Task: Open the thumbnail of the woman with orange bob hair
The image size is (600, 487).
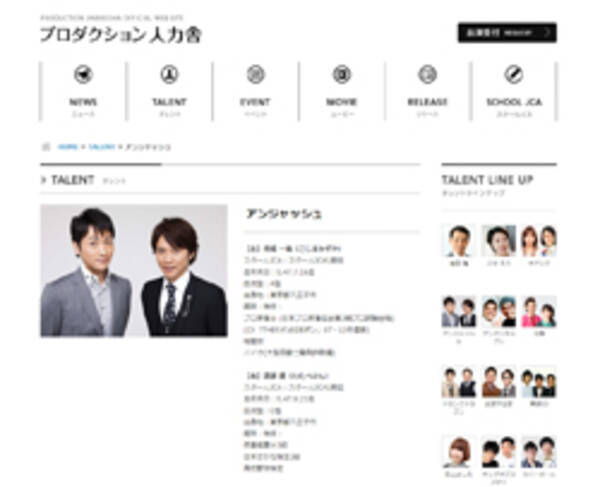Action: 459,452
